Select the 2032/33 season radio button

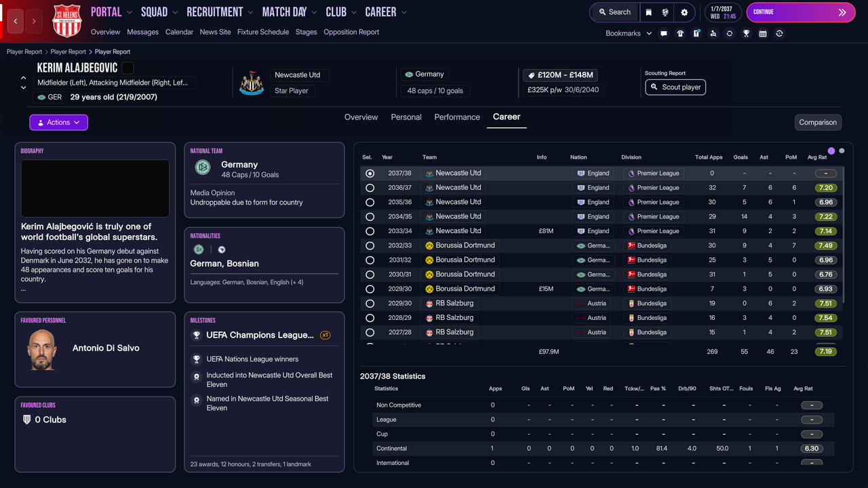[370, 245]
